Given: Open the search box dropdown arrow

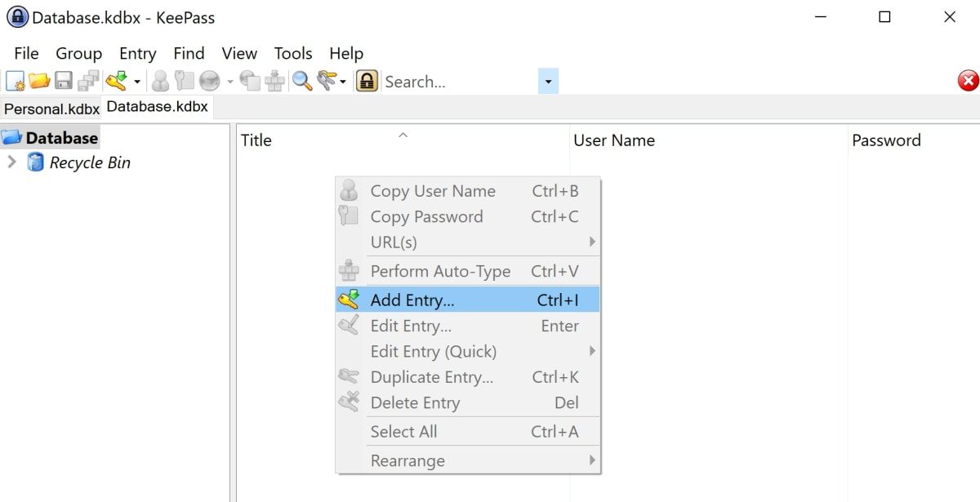Looking at the screenshot, I should [548, 81].
